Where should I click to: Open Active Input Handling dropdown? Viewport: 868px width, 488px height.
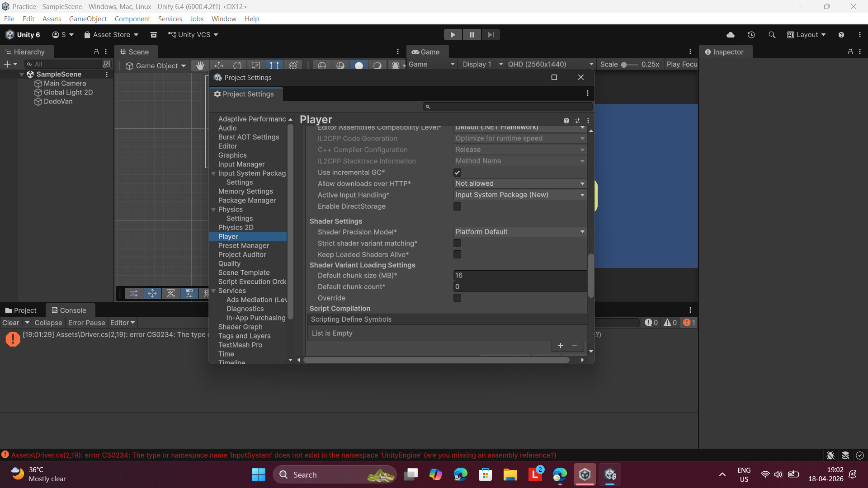(x=520, y=195)
